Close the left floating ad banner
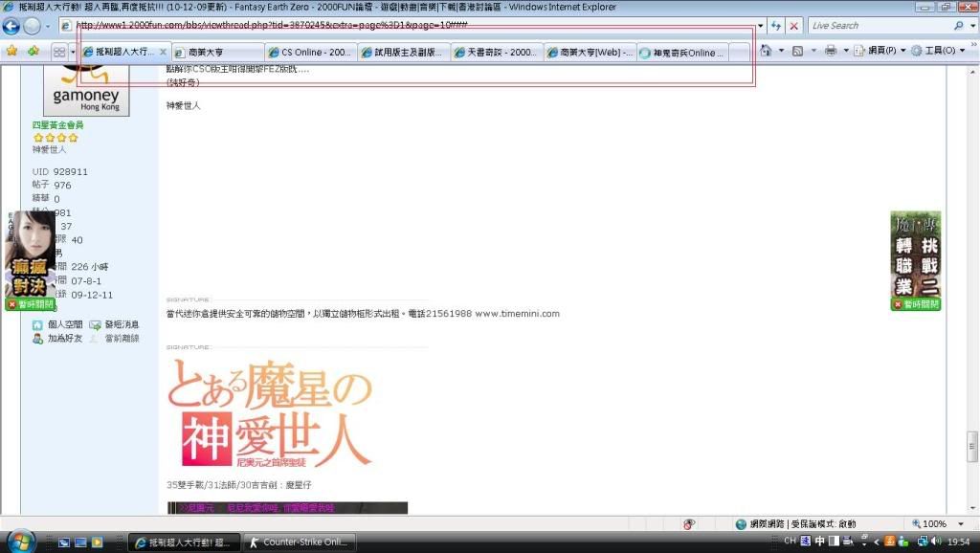980x553 pixels. (x=11, y=304)
